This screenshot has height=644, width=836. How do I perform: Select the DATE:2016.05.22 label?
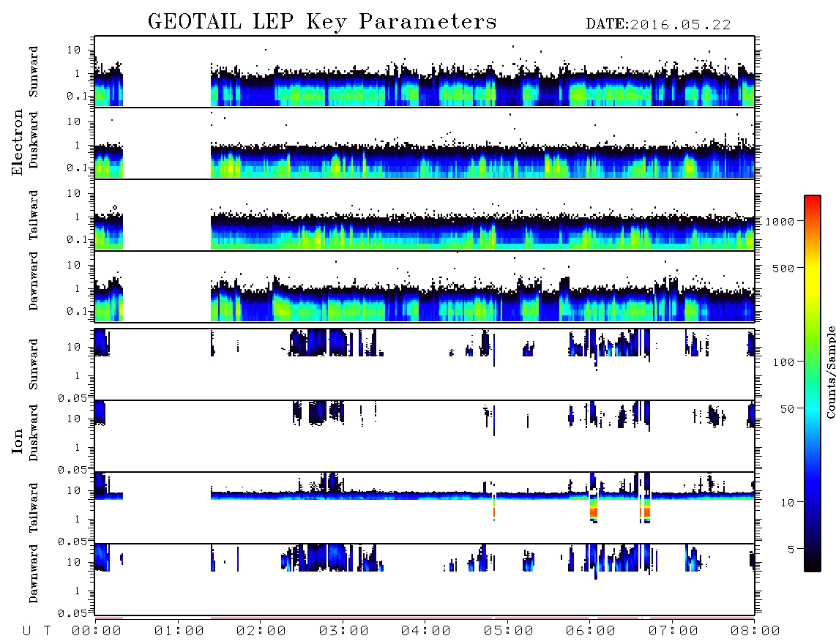pos(658,25)
